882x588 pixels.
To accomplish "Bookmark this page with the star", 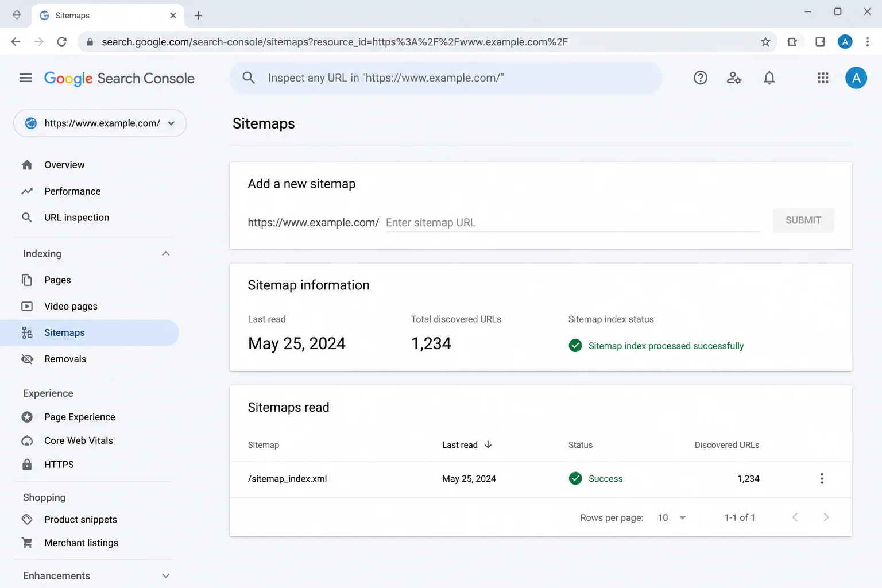I will [x=765, y=42].
